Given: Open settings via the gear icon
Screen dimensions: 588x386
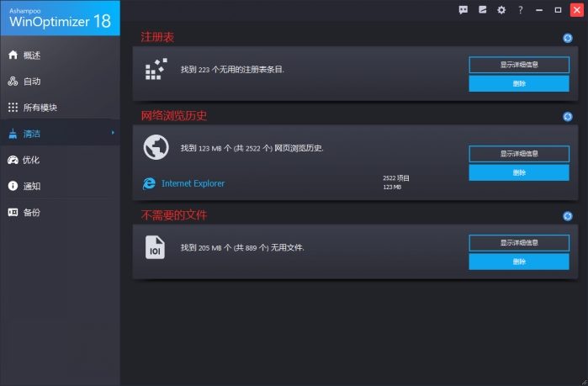Looking at the screenshot, I should tap(501, 9).
